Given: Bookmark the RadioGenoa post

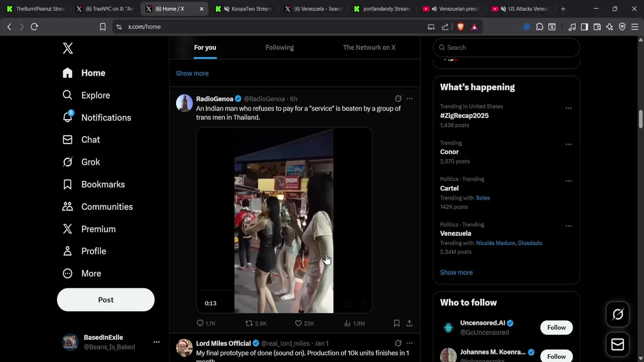Looking at the screenshot, I should coord(396,323).
